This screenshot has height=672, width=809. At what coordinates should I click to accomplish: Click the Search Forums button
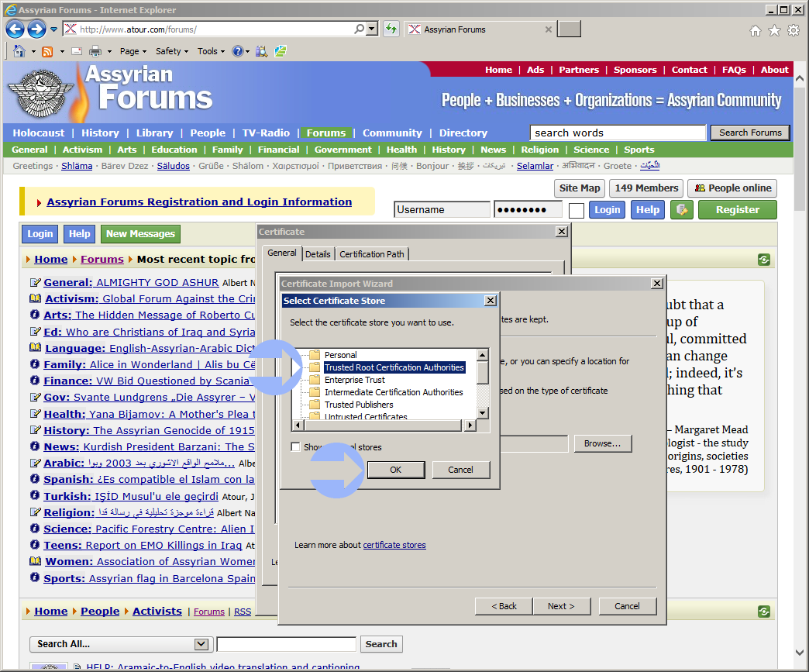tap(750, 133)
